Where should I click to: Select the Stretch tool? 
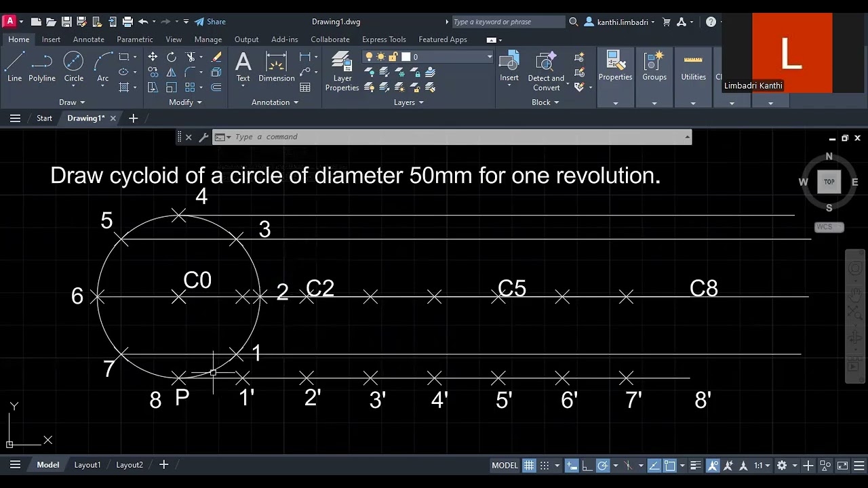pos(153,87)
